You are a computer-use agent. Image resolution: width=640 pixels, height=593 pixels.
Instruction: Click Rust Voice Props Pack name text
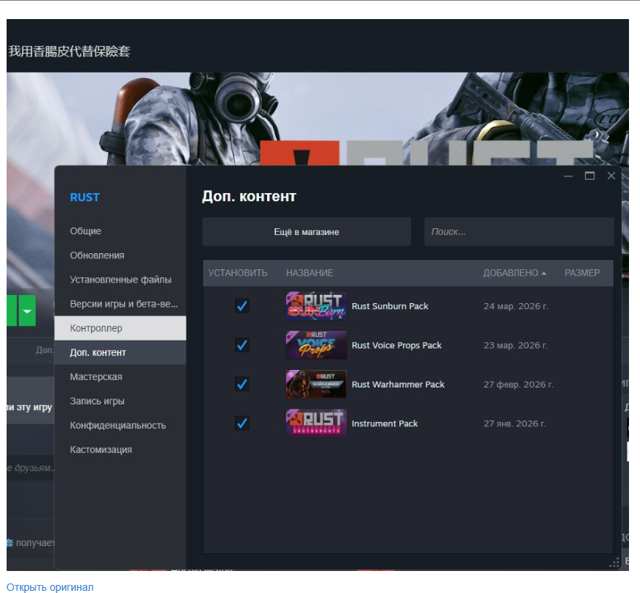pyautogui.click(x=396, y=345)
